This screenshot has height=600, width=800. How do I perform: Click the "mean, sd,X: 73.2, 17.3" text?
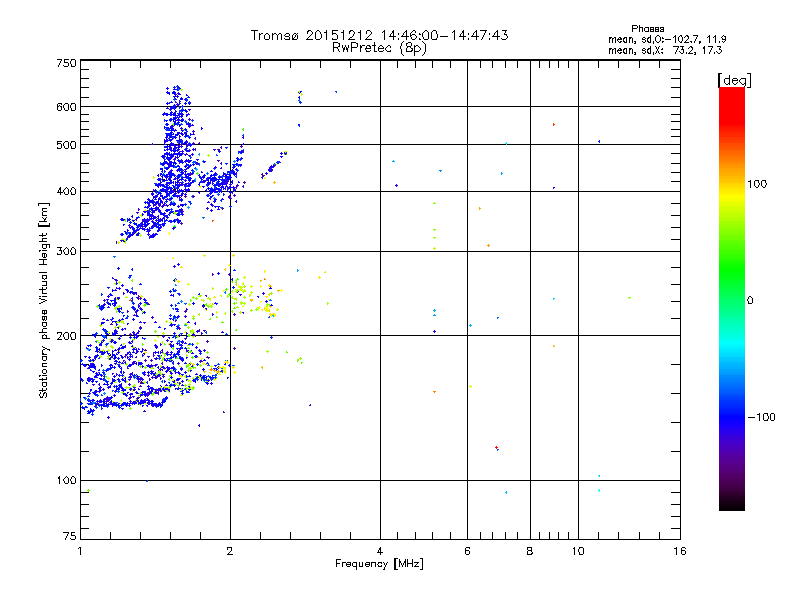pos(665,50)
